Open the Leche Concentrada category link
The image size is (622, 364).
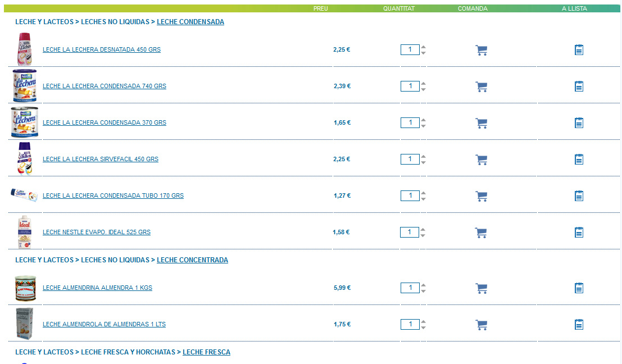[x=192, y=260]
